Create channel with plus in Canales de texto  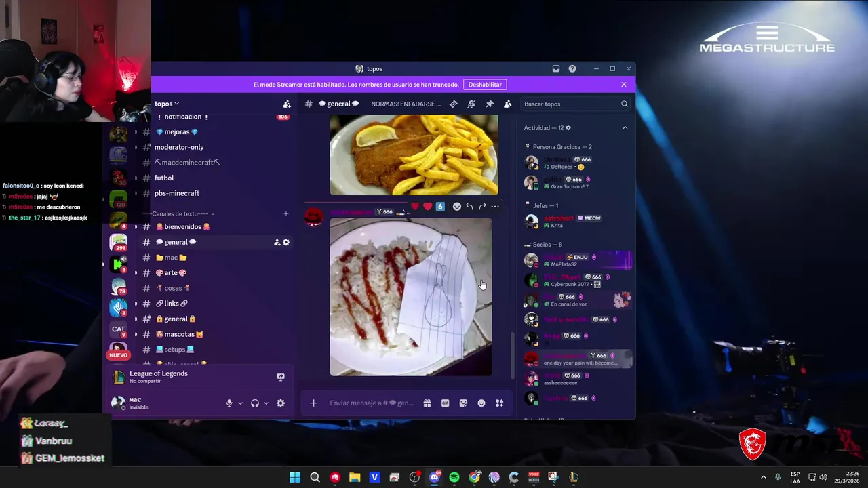point(286,214)
